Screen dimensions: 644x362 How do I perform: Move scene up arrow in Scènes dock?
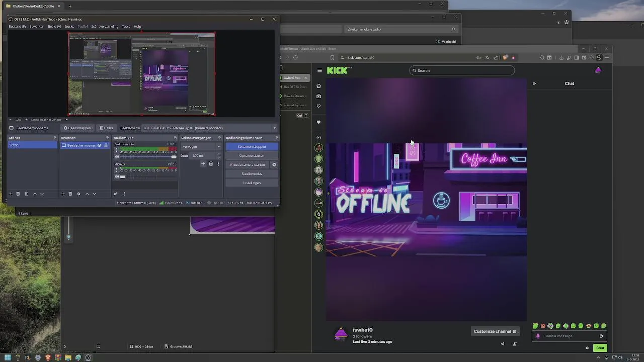[x=35, y=194]
